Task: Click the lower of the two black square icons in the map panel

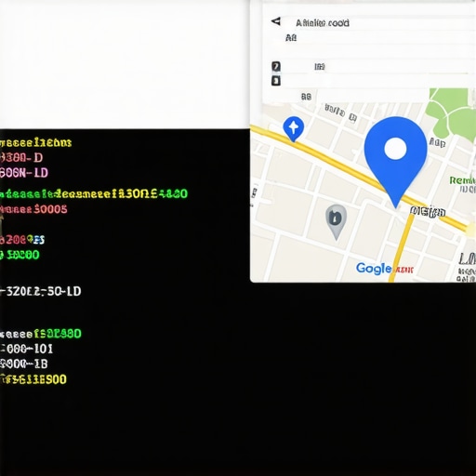Action: tap(276, 81)
